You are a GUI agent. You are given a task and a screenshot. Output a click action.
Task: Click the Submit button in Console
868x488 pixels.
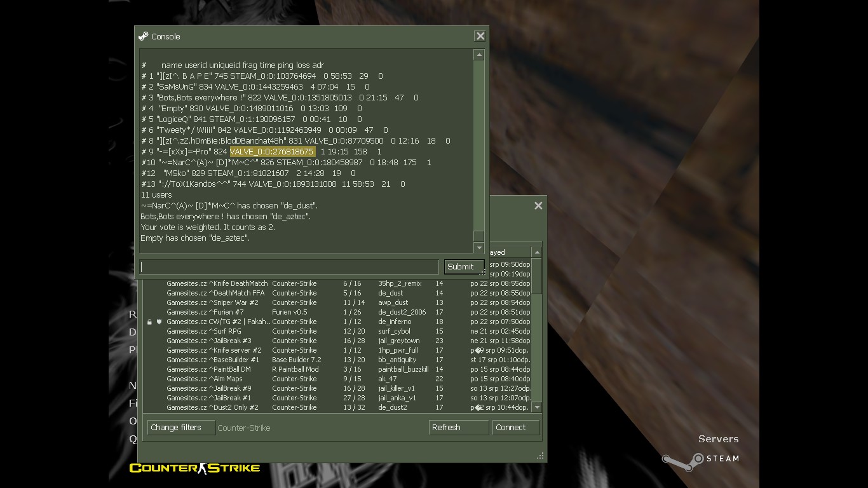click(464, 267)
